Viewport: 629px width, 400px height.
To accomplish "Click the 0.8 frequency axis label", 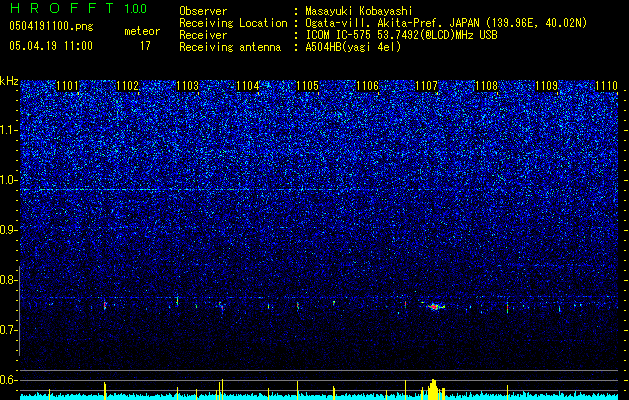I will click(9, 280).
